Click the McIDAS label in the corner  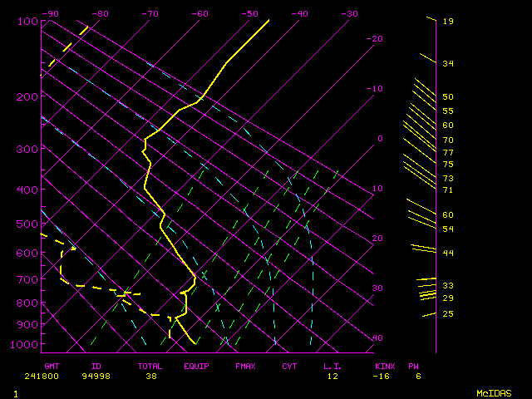493,392
